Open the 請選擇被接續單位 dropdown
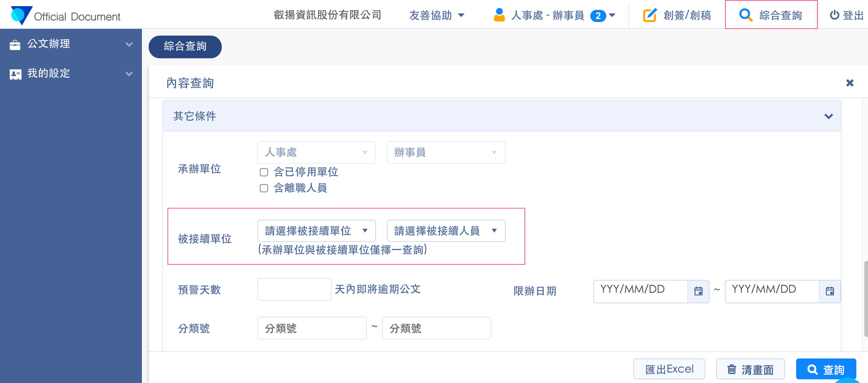 click(316, 231)
